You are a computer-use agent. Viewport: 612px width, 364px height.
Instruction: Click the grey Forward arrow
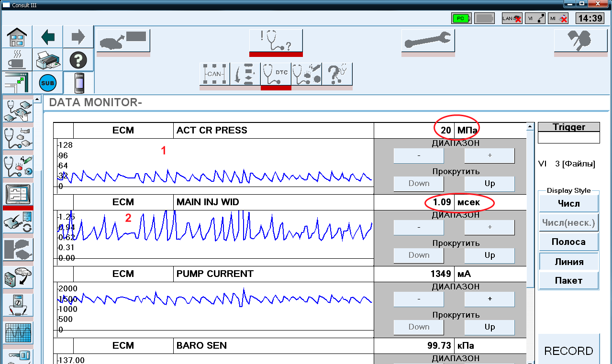(78, 37)
